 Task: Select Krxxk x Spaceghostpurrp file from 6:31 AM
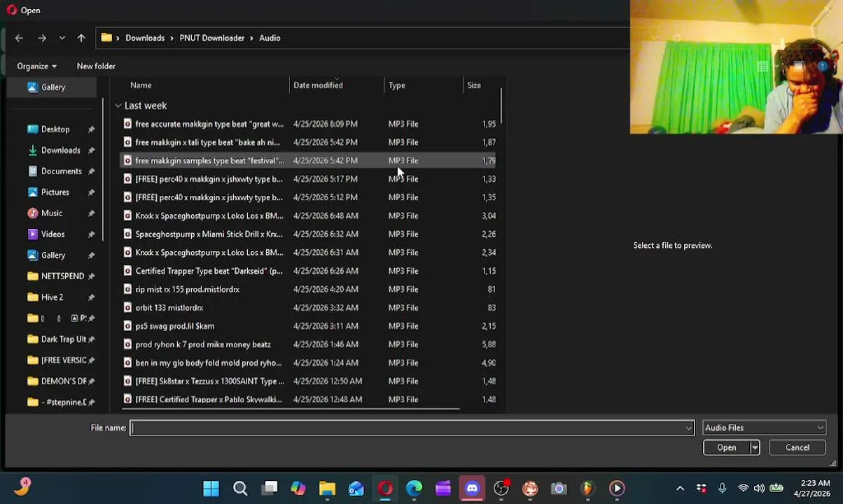pyautogui.click(x=308, y=252)
